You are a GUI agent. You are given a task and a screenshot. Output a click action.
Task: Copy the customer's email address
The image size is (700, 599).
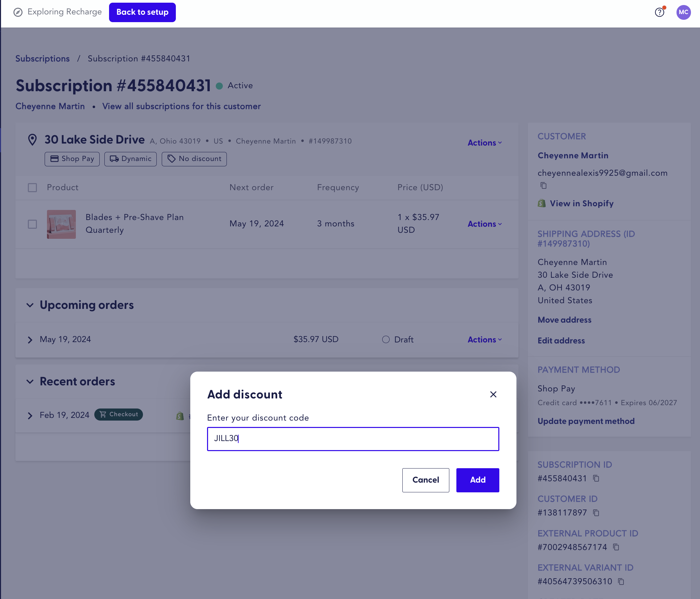click(543, 185)
